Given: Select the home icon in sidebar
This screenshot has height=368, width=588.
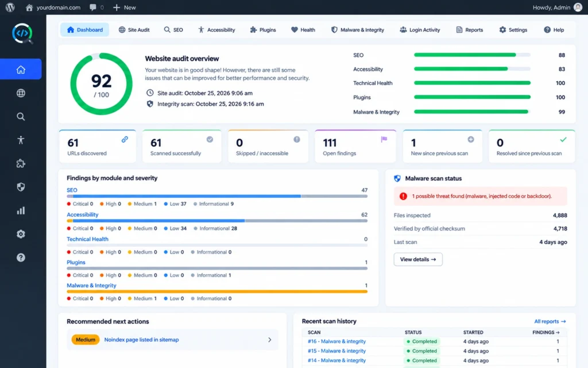Looking at the screenshot, I should (x=21, y=70).
